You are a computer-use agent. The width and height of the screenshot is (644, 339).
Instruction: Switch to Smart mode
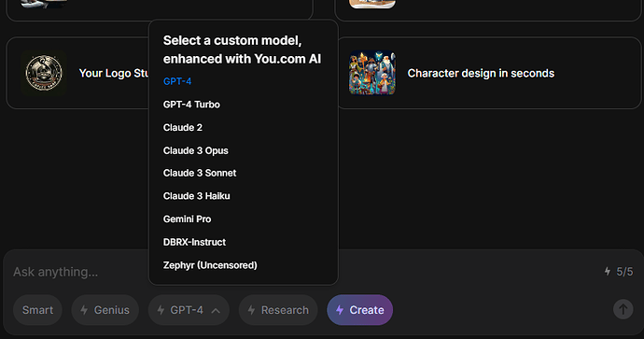[37, 310]
